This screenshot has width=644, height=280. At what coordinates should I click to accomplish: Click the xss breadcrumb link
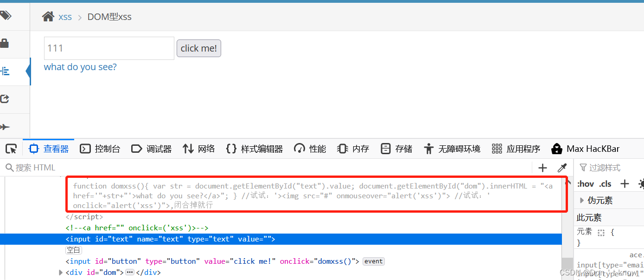click(x=65, y=17)
